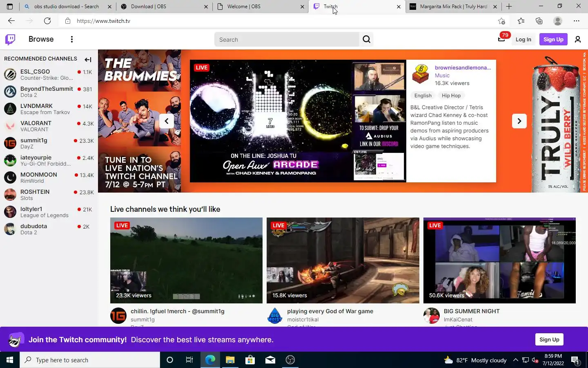This screenshot has width=588, height=368.
Task: Click the header Sign Up button
Action: click(x=553, y=39)
